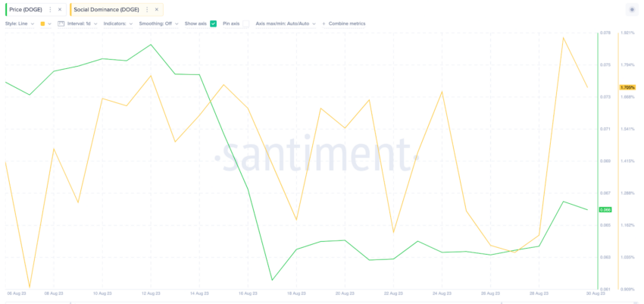This screenshot has height=304, width=644.
Task: Open Price (DOGE) metric options menu
Action: tap(50, 9)
